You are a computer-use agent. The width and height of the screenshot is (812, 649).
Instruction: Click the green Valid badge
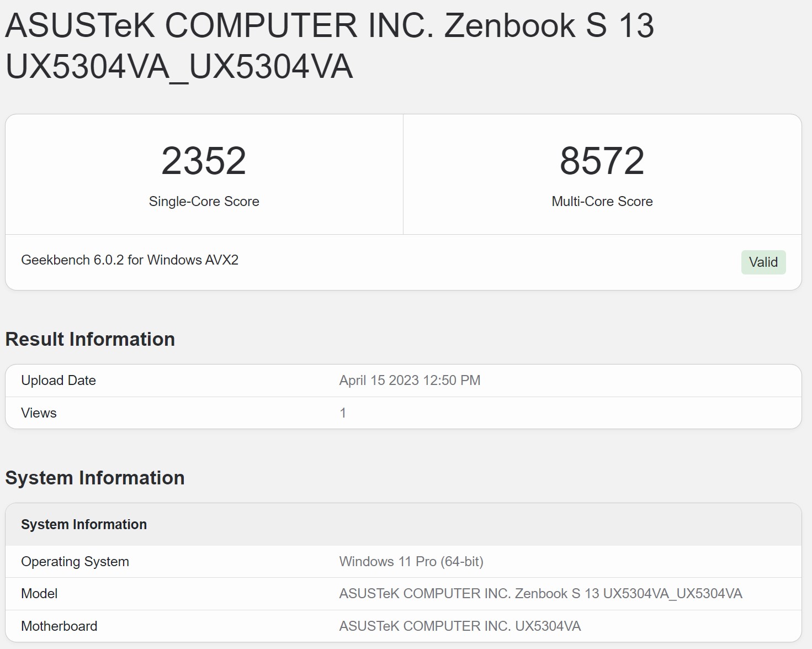[763, 262]
